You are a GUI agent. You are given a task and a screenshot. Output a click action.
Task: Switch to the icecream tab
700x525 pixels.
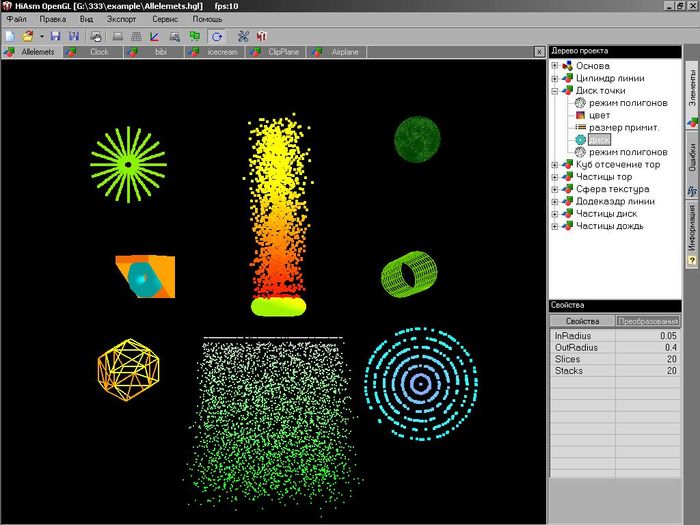(x=221, y=52)
